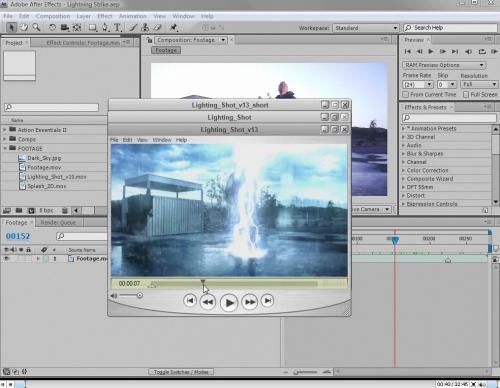The height and width of the screenshot is (388, 500).
Task: Select the Unified Camera tool
Action: [x=65, y=27]
